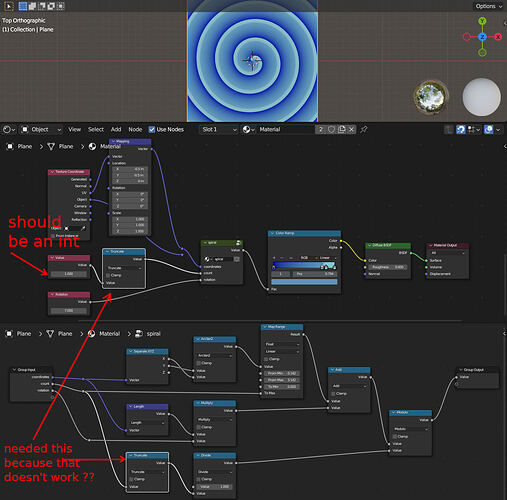The height and width of the screenshot is (500, 507).
Task: Open the Float data type dropdown in Map Range
Action: point(282,344)
